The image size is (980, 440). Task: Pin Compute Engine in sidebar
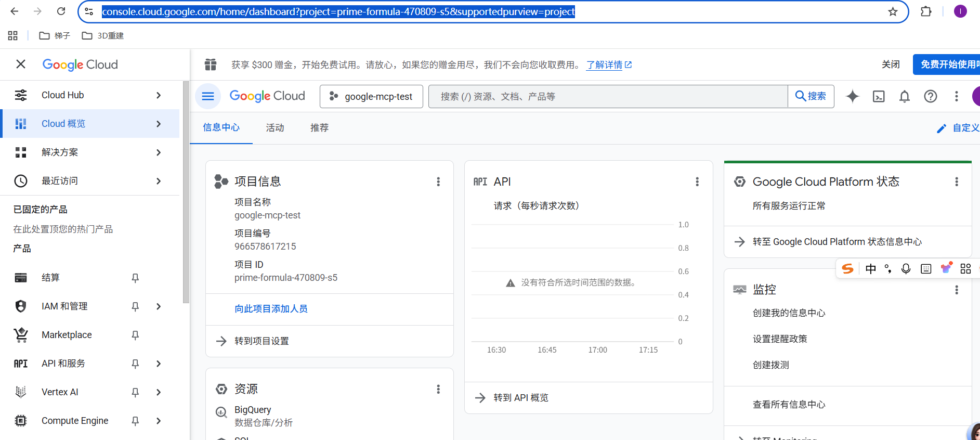click(x=135, y=421)
